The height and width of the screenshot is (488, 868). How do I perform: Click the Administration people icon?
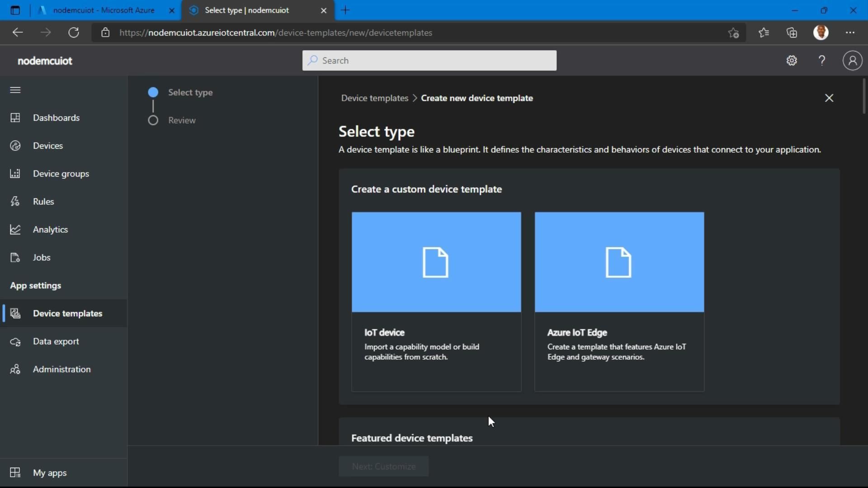click(15, 369)
